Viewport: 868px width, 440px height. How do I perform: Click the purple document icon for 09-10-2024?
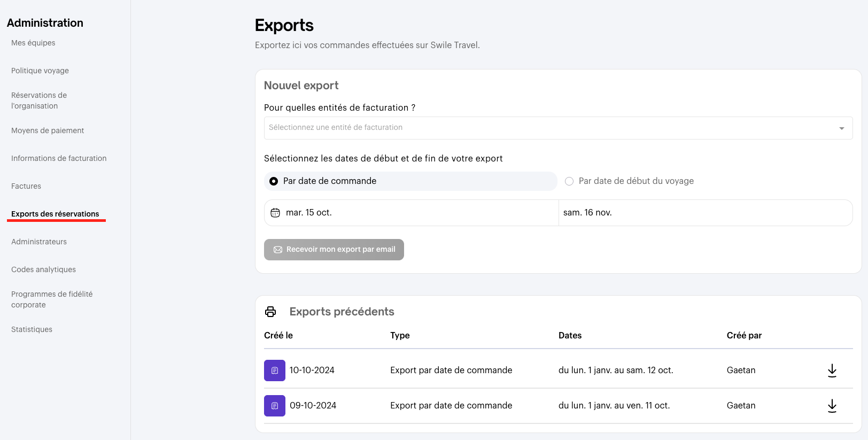point(274,406)
